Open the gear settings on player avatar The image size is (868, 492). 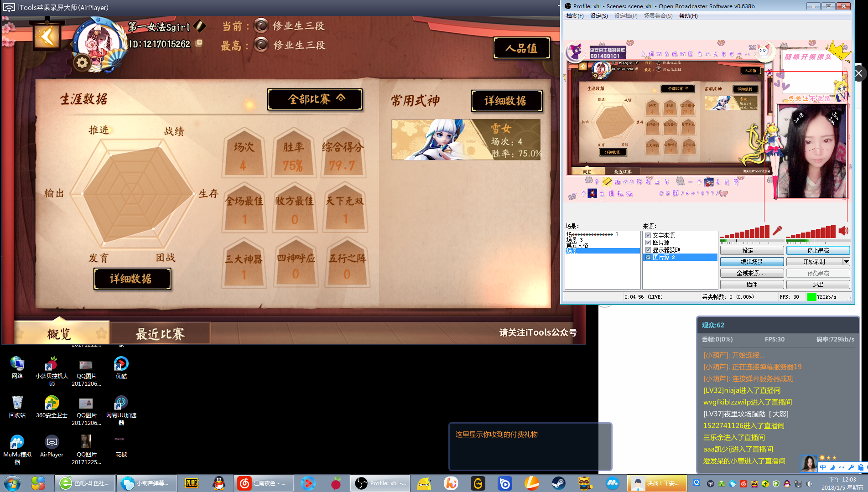tap(82, 62)
